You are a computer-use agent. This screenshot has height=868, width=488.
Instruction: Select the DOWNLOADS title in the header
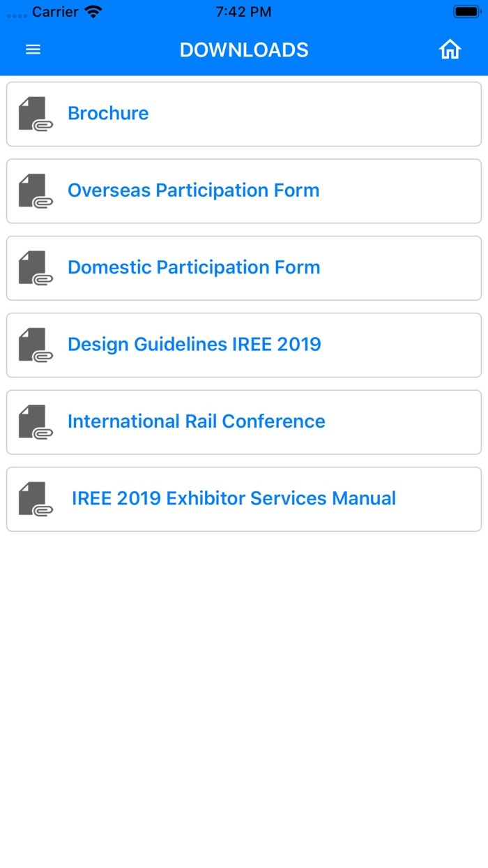244,50
